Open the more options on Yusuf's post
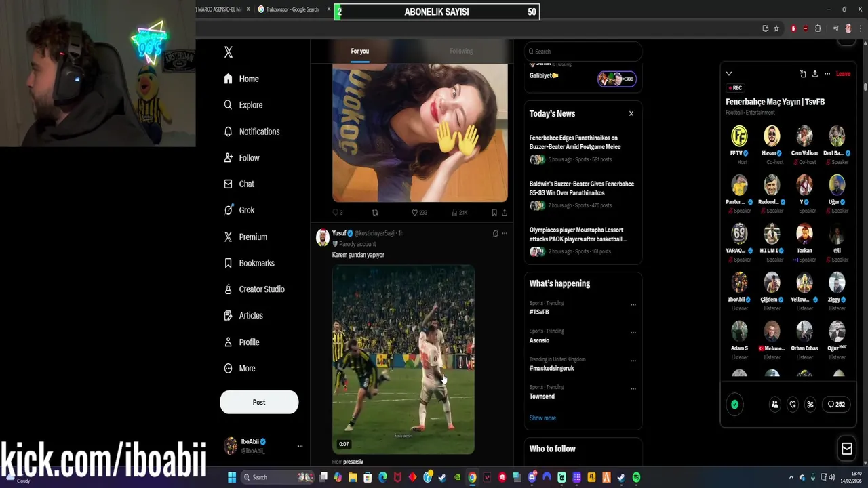This screenshot has height=488, width=868. (504, 233)
